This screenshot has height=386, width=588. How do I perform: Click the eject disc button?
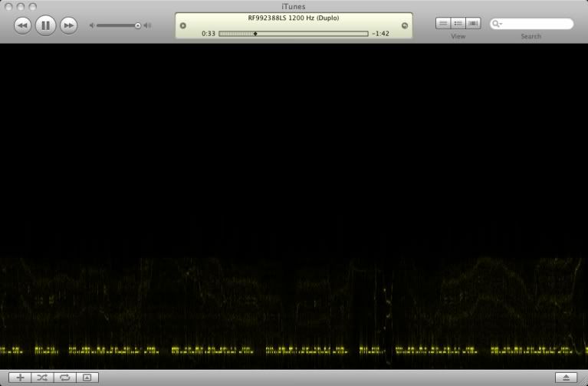click(x=566, y=378)
